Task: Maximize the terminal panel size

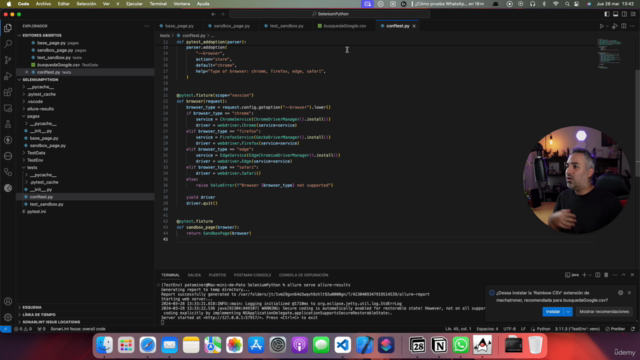Action: pos(624,275)
